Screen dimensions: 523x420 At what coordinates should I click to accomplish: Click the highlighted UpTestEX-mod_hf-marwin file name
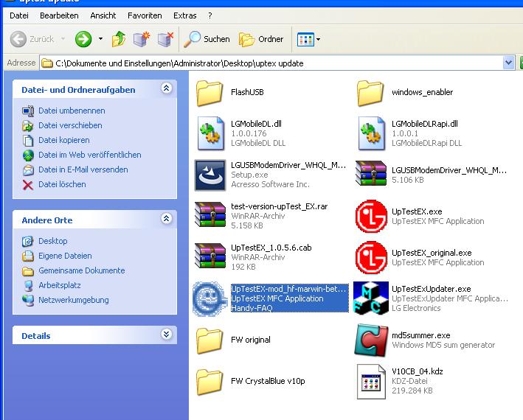tap(289, 289)
